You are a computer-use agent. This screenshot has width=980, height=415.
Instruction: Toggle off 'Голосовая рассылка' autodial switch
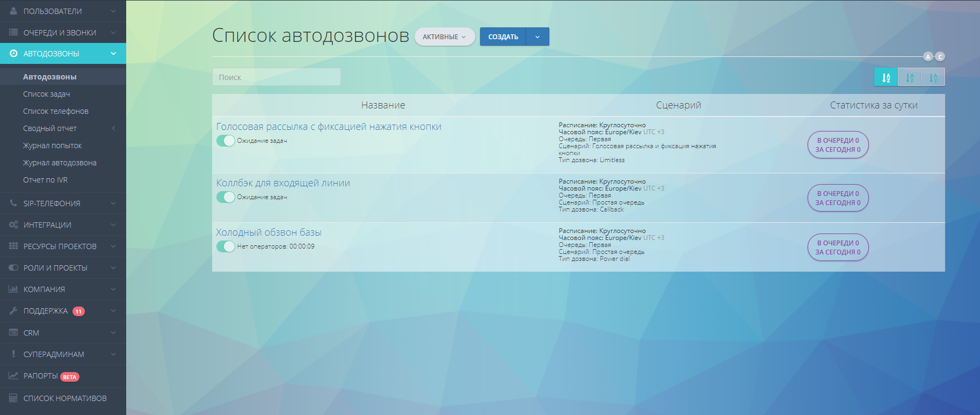(226, 141)
